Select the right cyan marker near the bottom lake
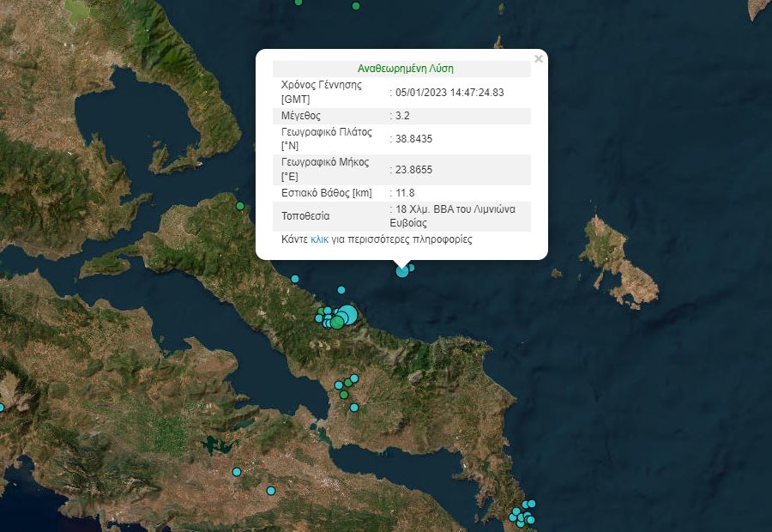Image resolution: width=772 pixels, height=532 pixels. point(271,491)
